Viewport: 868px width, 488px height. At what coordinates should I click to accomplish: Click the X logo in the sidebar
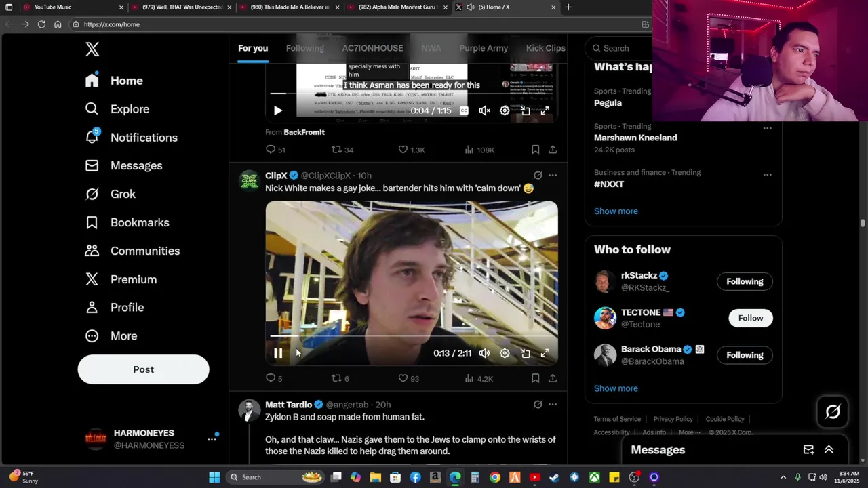pyautogui.click(x=92, y=49)
